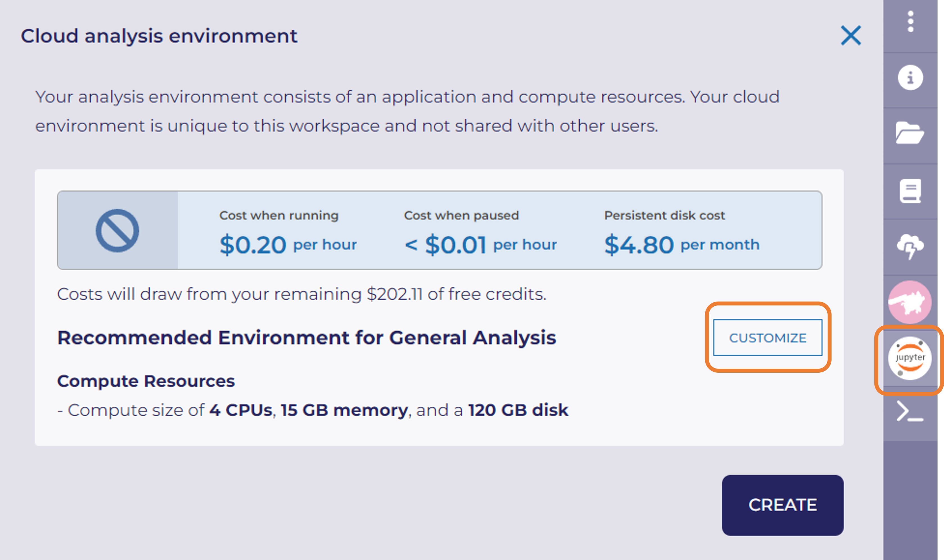Open the three-dot more options menu
Screen dimensions: 944x560
click(x=911, y=22)
